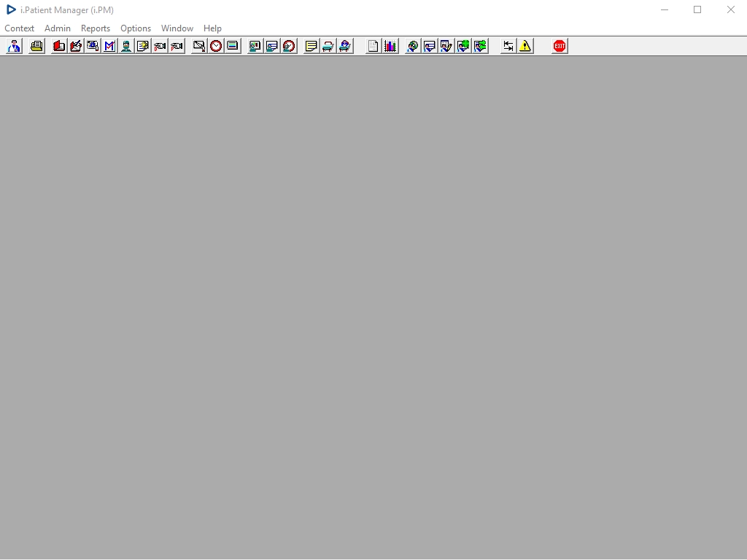The height and width of the screenshot is (560, 747).
Task: Click the person with green arrows icon
Action: [480, 46]
